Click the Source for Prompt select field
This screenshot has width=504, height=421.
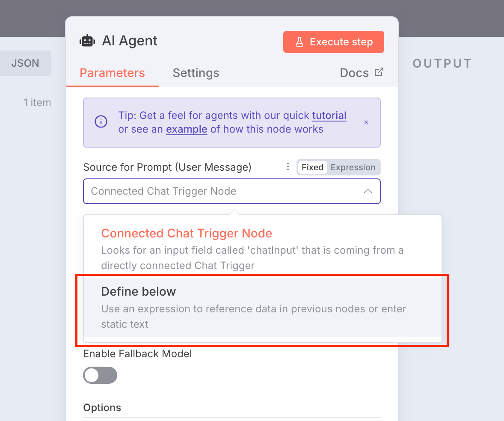(232, 191)
